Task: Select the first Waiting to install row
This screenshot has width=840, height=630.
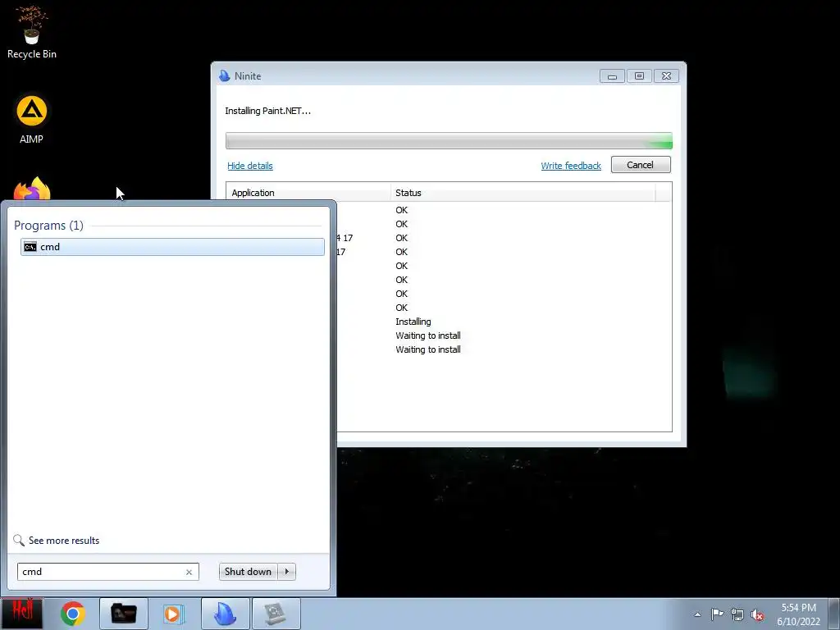Action: click(428, 336)
